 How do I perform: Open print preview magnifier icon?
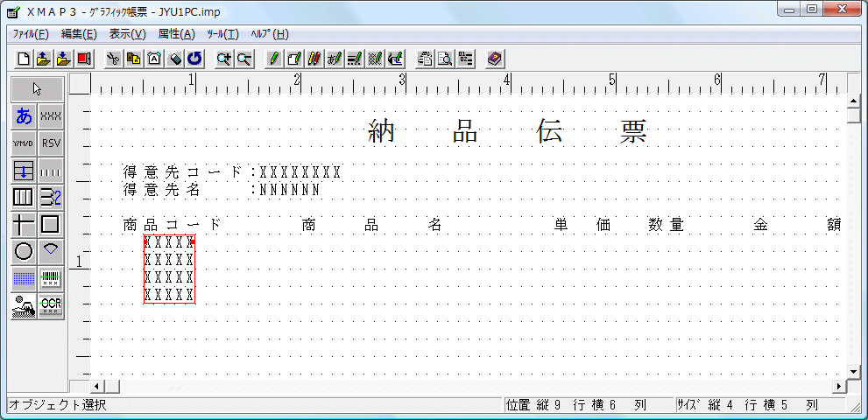pyautogui.click(x=445, y=58)
